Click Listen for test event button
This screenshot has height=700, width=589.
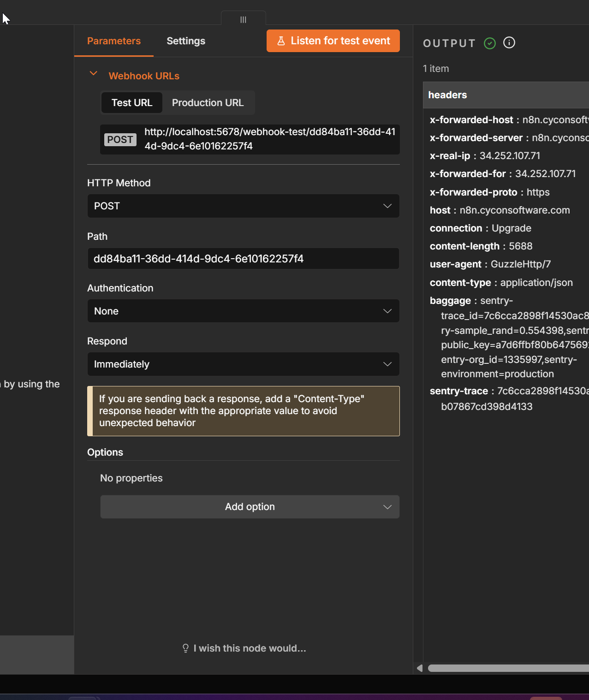[x=333, y=41]
